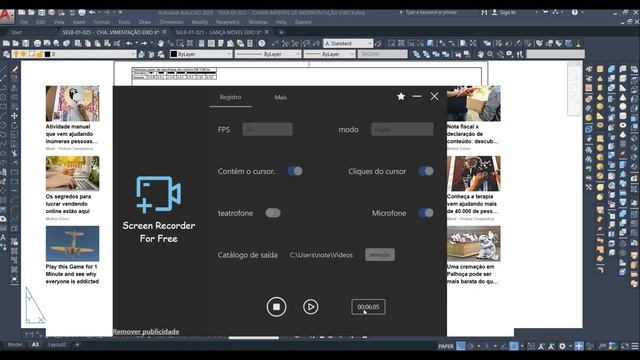Switch to the Layout2 tab
This screenshot has width=640, height=360.
click(x=57, y=344)
